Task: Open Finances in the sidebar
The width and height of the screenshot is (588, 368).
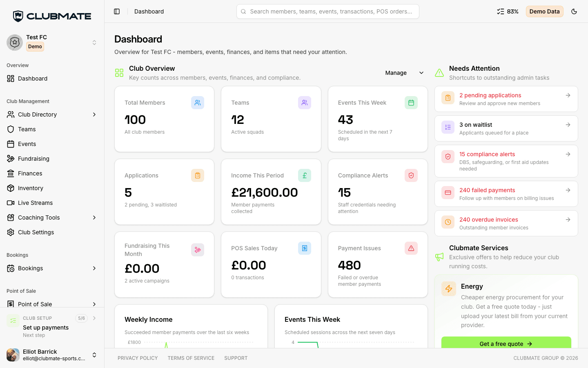Action: 52,173
